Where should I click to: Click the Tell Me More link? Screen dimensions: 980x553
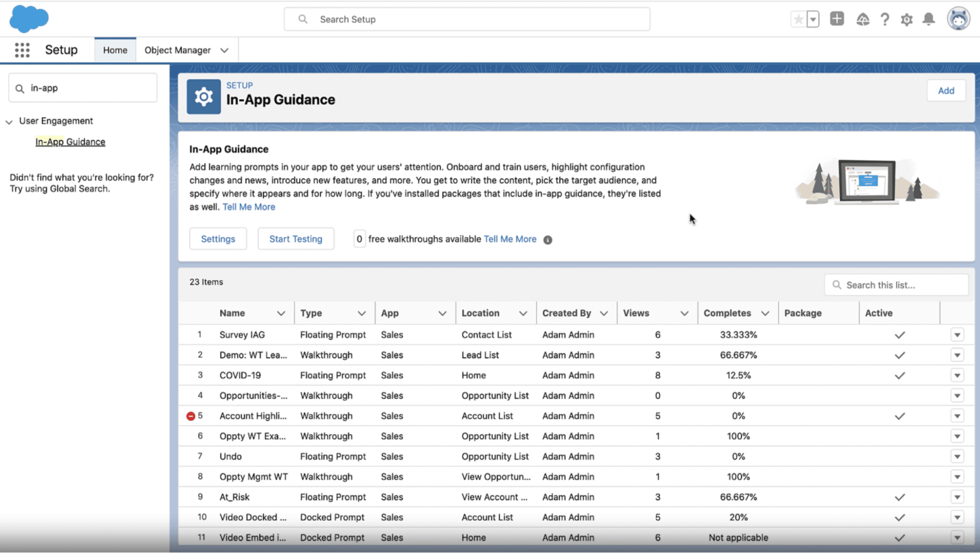pos(249,206)
